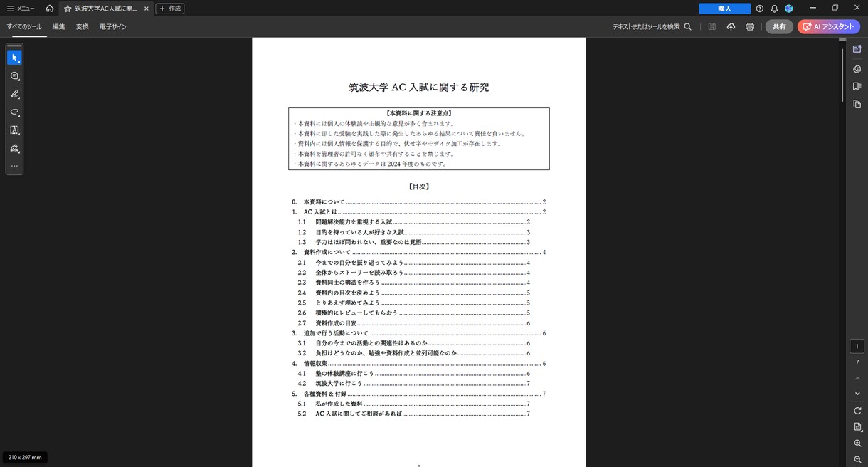Click TOC entry 2.6 積極的にレビューしてもらおう
The image size is (868, 467).
click(x=414, y=313)
